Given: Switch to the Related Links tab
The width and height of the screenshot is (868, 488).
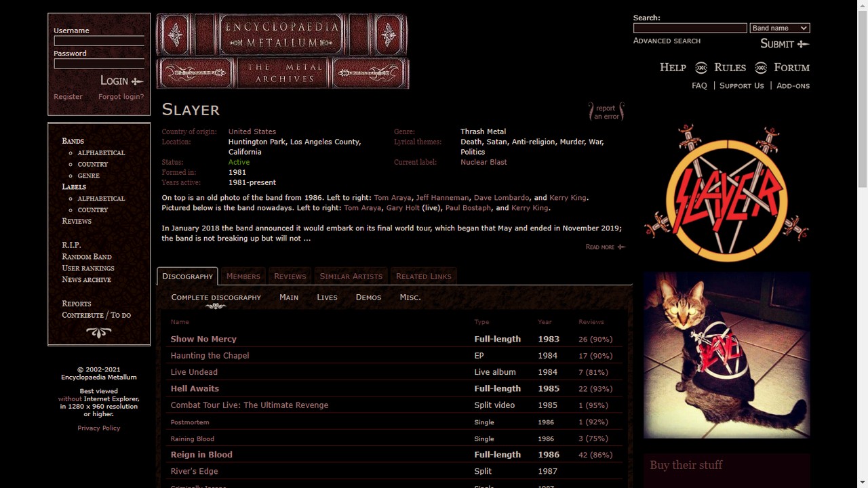Looking at the screenshot, I should point(423,276).
